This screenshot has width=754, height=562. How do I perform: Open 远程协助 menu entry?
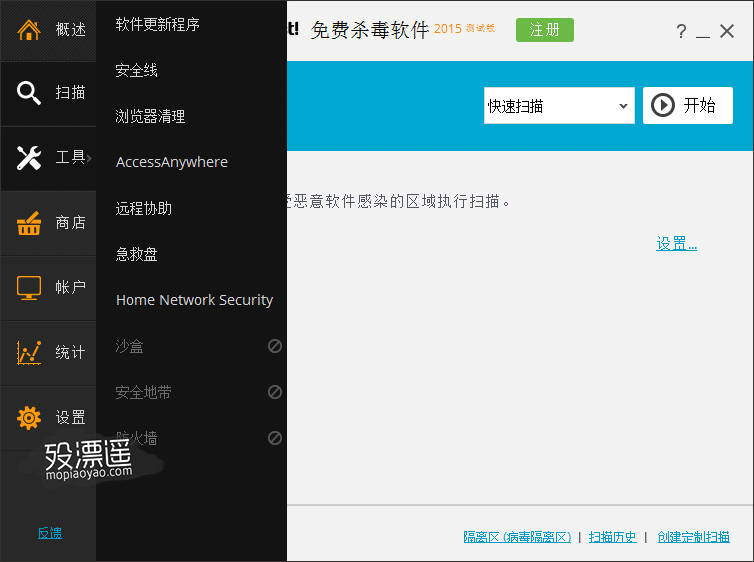[x=143, y=208]
